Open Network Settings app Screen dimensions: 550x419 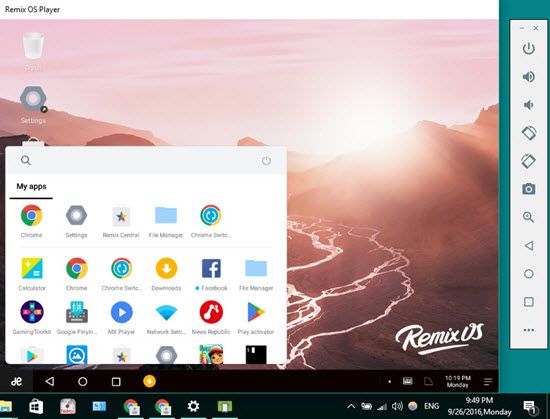166,317
